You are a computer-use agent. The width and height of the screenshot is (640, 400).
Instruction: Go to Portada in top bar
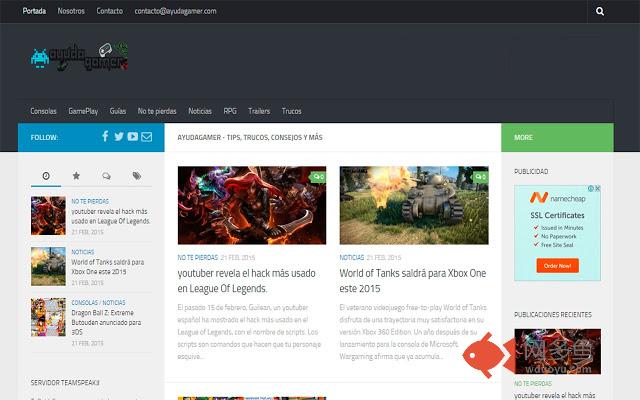coord(34,11)
